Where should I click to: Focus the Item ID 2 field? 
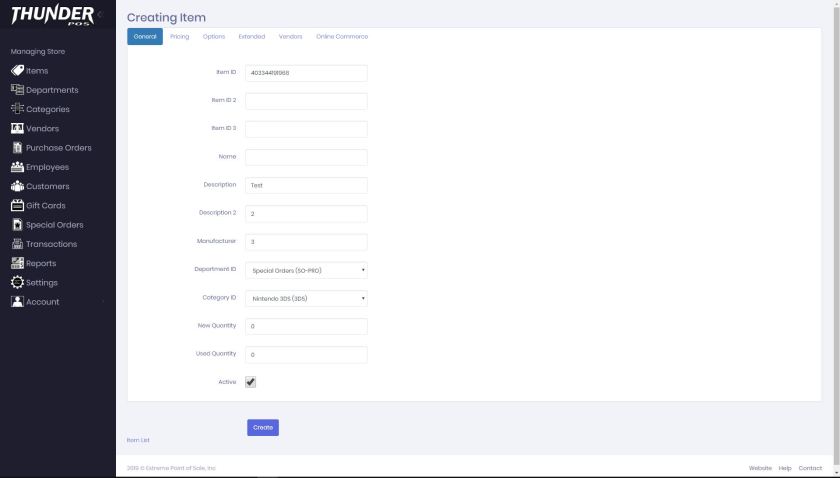(306, 101)
